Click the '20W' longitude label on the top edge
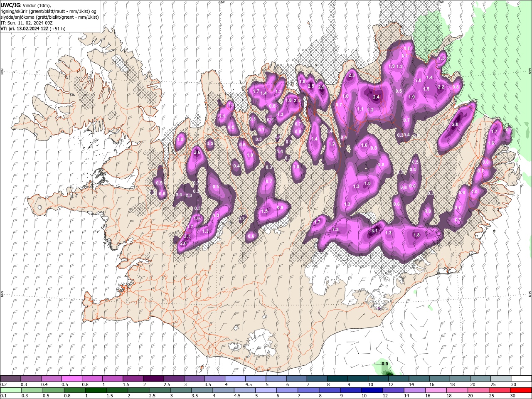Image resolution: width=532 pixels, height=399 pixels. point(221,2)
